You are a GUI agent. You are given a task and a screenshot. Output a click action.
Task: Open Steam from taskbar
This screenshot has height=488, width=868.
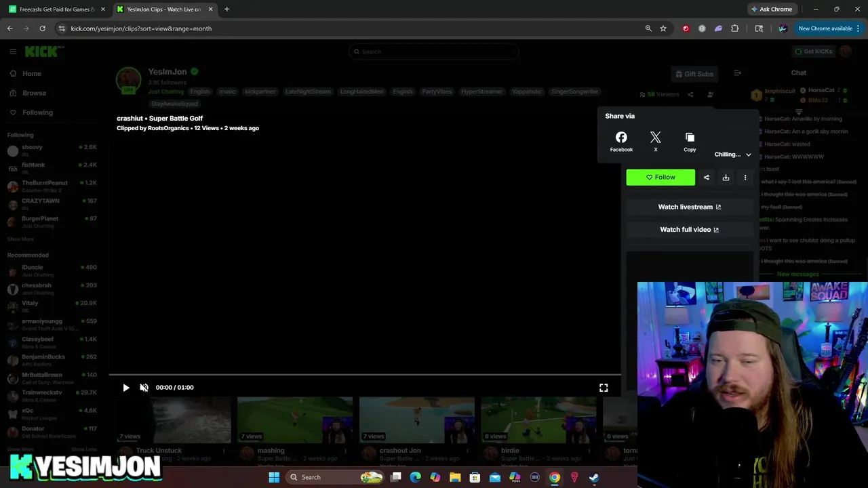pyautogui.click(x=594, y=477)
